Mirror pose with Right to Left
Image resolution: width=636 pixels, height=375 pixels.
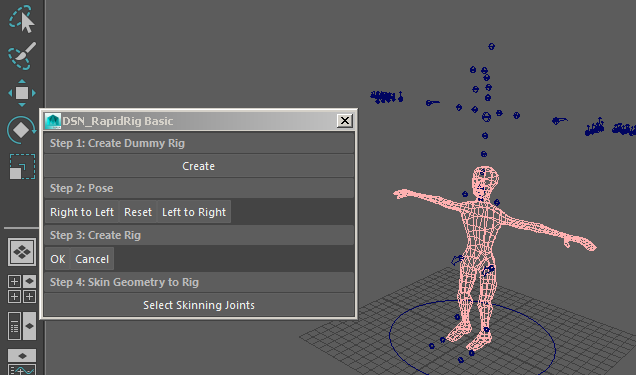(x=82, y=212)
